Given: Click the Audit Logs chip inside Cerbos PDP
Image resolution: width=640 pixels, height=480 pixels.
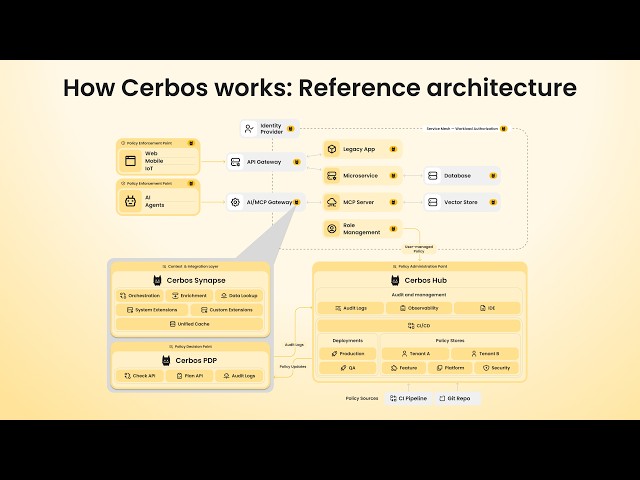Looking at the screenshot, I should pyautogui.click(x=239, y=376).
